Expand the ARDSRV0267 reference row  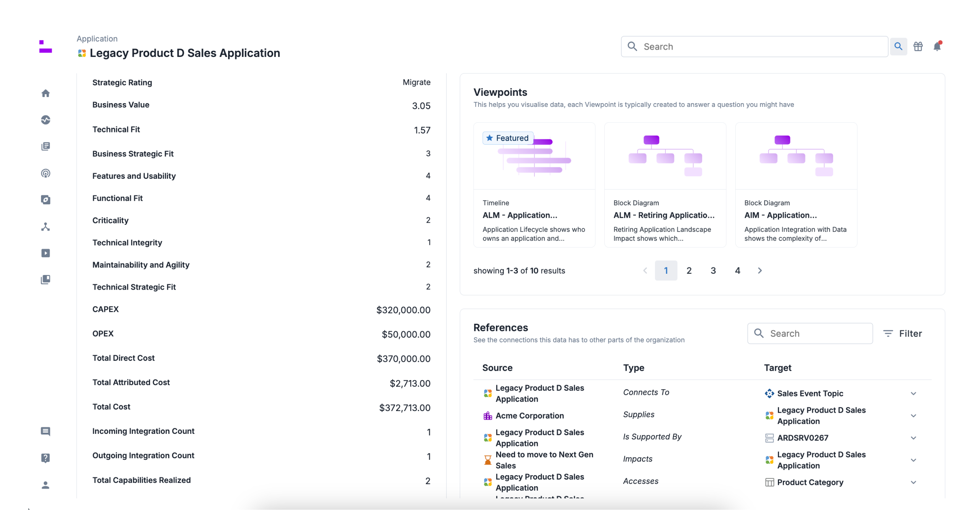click(913, 438)
